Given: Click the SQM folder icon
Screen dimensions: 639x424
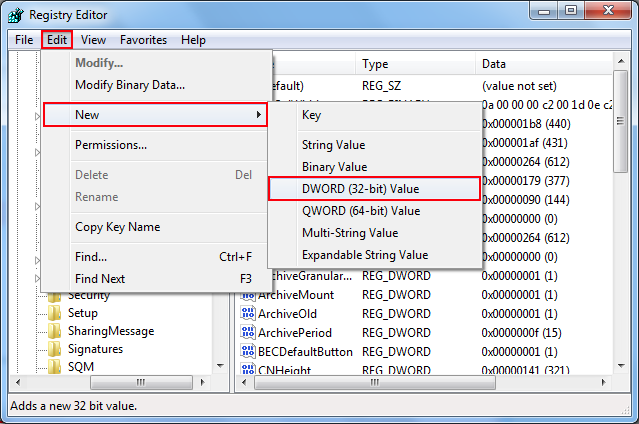Looking at the screenshot, I should 55,367.
